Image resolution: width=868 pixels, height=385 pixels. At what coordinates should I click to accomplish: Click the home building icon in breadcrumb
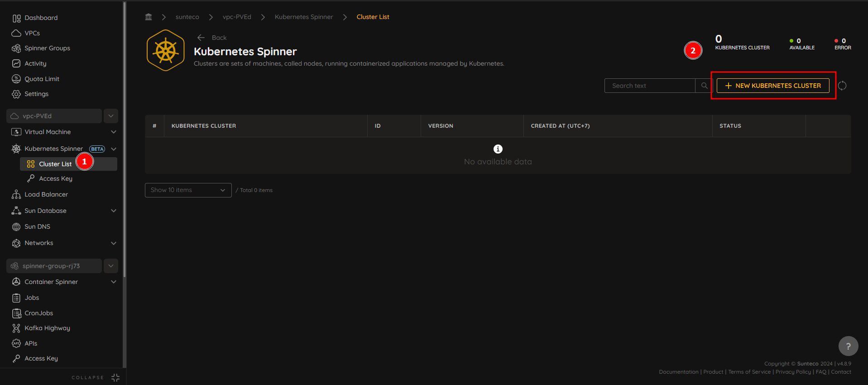[x=149, y=17]
